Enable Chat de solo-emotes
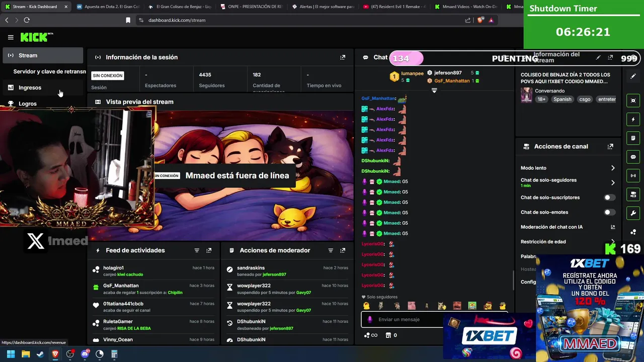 point(610,212)
